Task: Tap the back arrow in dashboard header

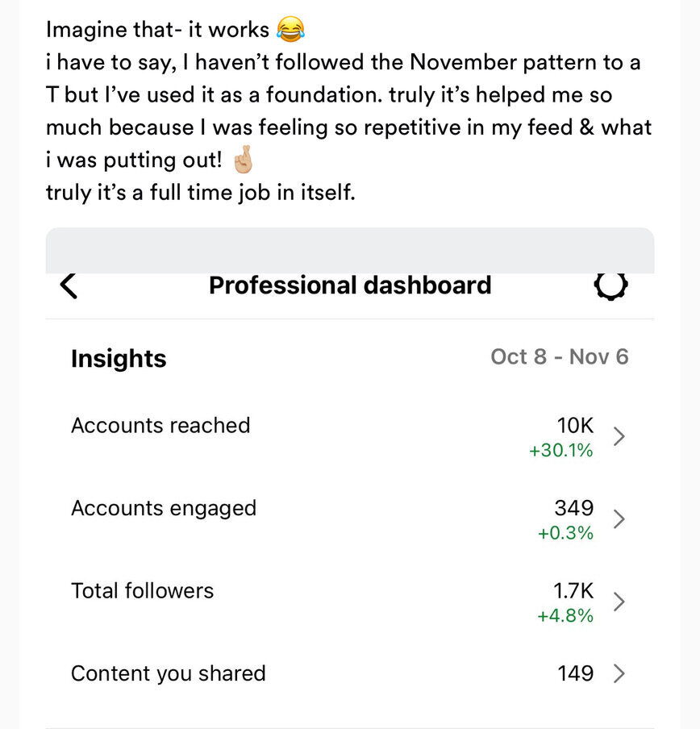Action: click(x=69, y=286)
